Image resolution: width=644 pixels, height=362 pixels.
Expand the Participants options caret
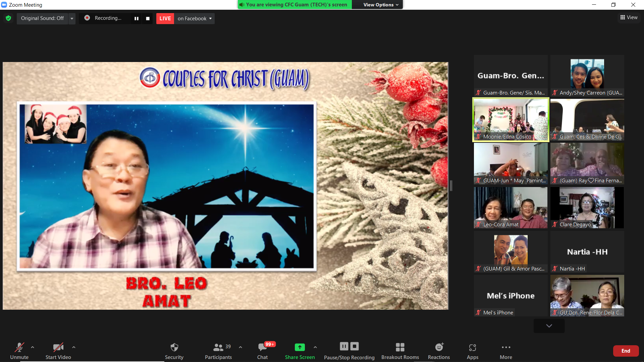240,347
